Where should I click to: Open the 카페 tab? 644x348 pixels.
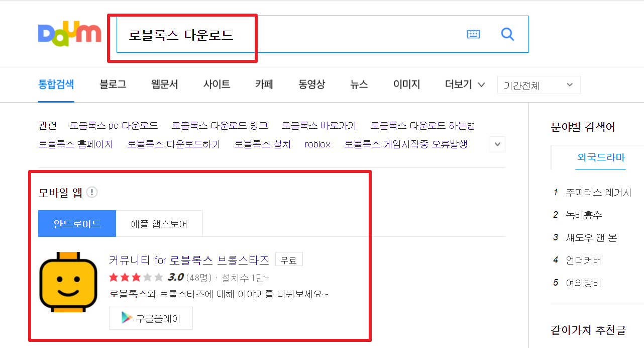264,84
